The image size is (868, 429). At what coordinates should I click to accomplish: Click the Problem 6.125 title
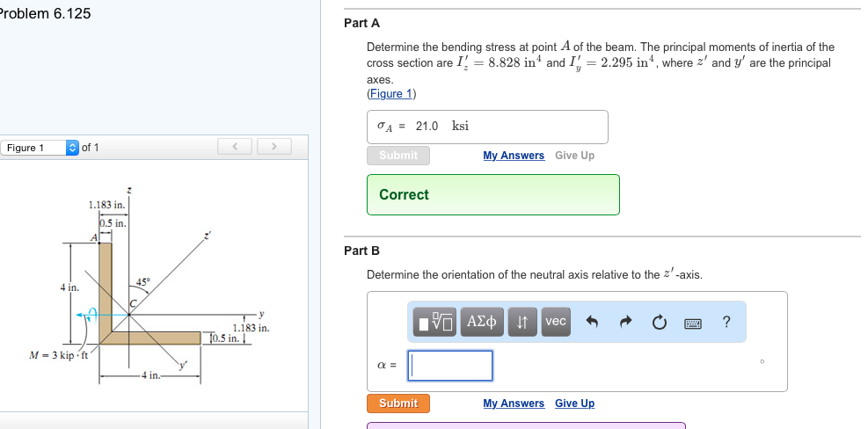point(44,14)
